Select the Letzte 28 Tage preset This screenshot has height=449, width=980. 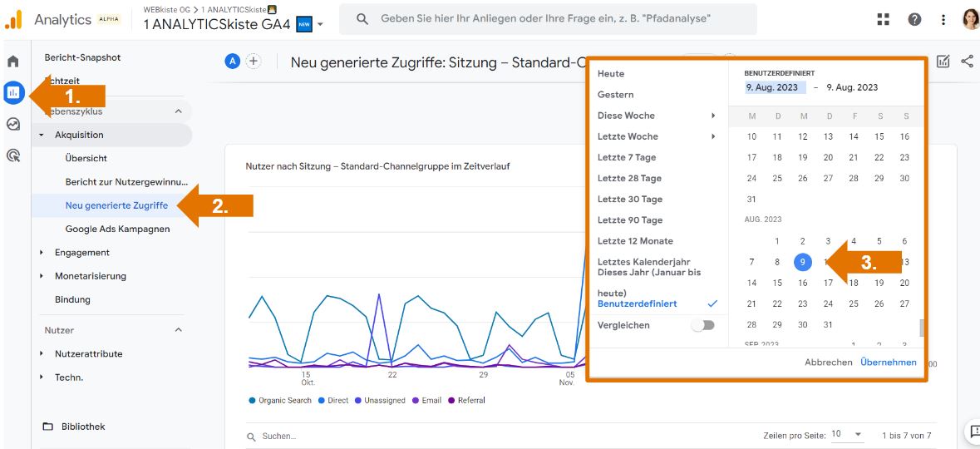click(629, 178)
